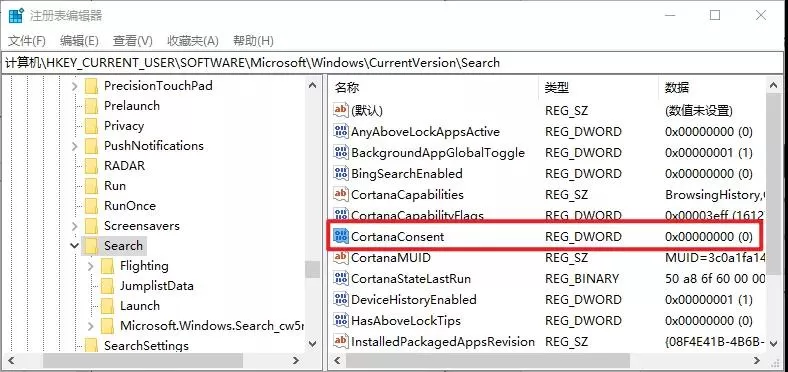Click the InstalledPackagedAppsRevision string icon
Screen dimensions: 788x372
point(341,342)
